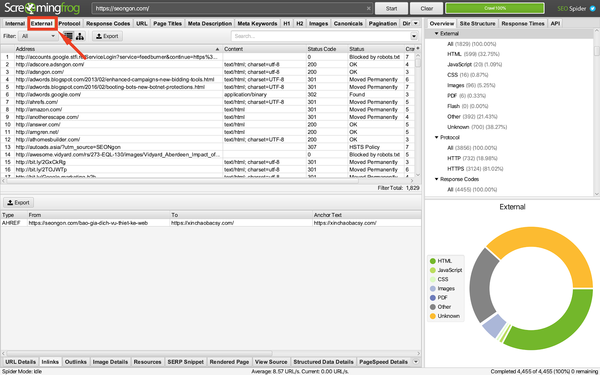Image resolution: width=600 pixels, height=375 pixels.
Task: Show more bottom tabs arrow
Action: 416,362
